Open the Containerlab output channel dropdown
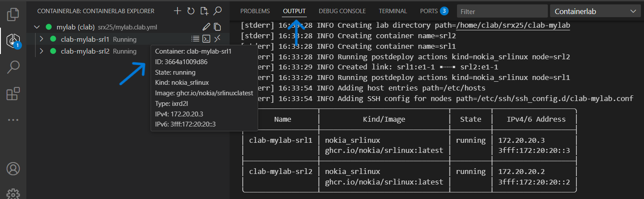This screenshot has width=644, height=199. pyautogui.click(x=595, y=11)
